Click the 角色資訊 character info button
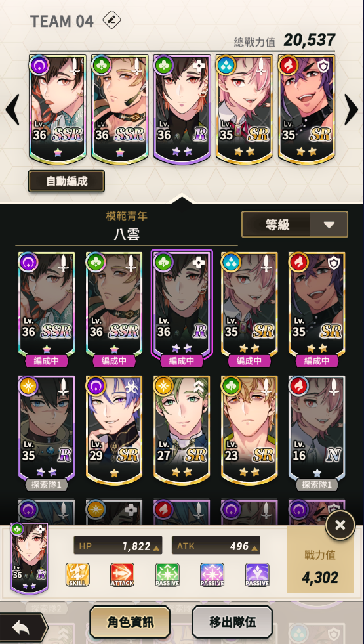364x644 pixels. (x=130, y=622)
